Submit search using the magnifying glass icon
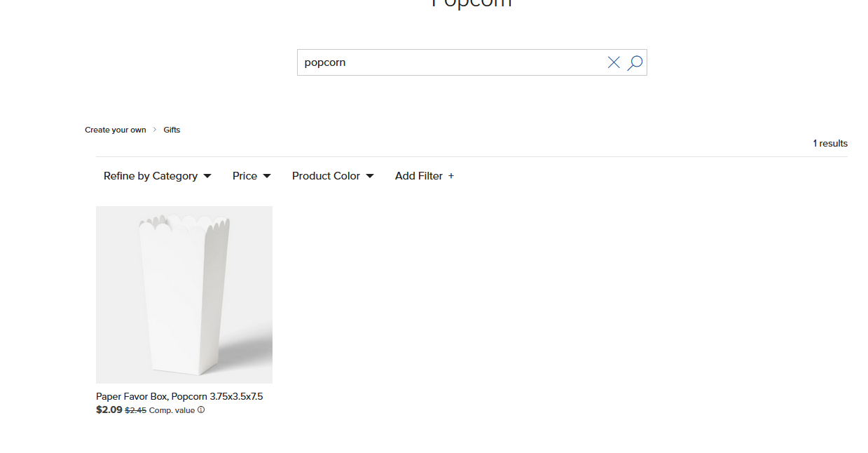 (x=635, y=62)
